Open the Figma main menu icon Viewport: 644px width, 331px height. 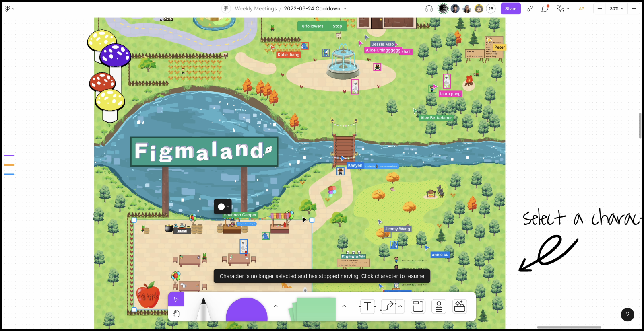click(x=7, y=8)
